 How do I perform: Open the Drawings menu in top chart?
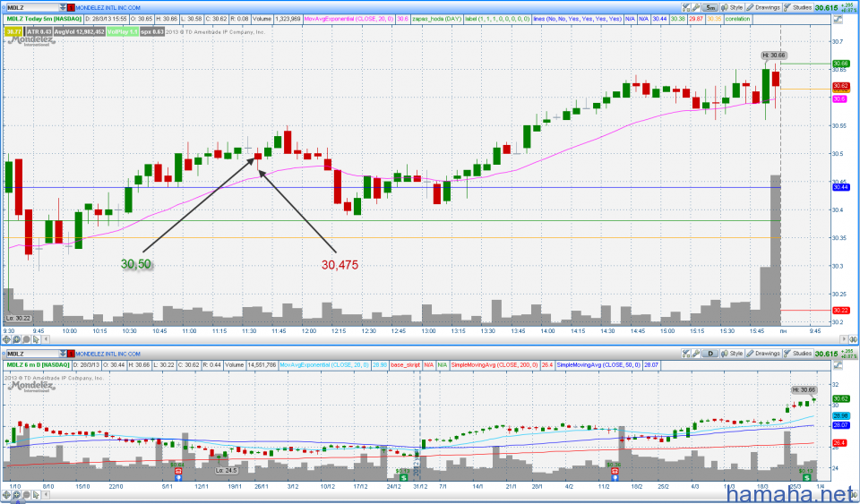pos(763,8)
